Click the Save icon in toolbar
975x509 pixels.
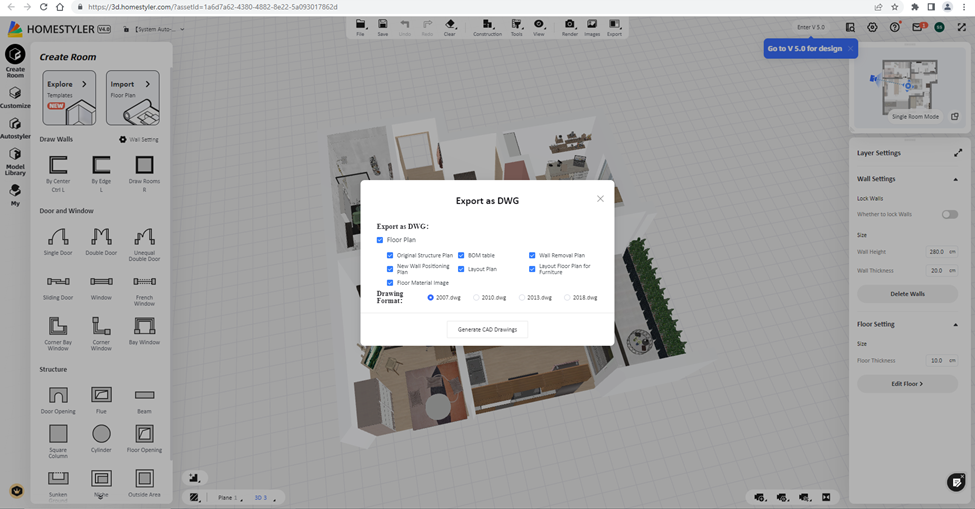pyautogui.click(x=382, y=25)
